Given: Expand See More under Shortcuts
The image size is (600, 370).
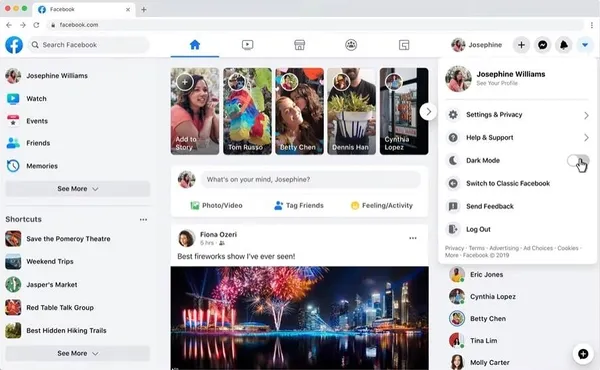Looking at the screenshot, I should 78,353.
